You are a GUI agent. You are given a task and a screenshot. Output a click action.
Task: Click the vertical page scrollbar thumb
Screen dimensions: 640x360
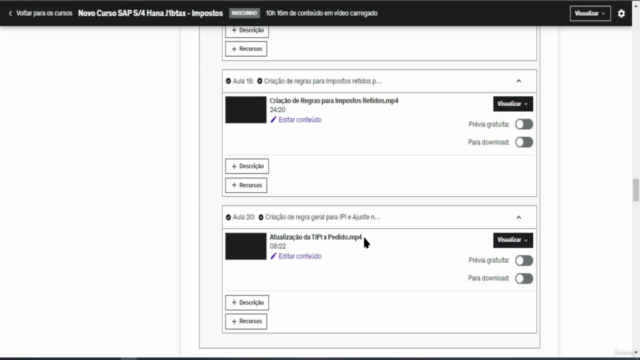[636, 190]
